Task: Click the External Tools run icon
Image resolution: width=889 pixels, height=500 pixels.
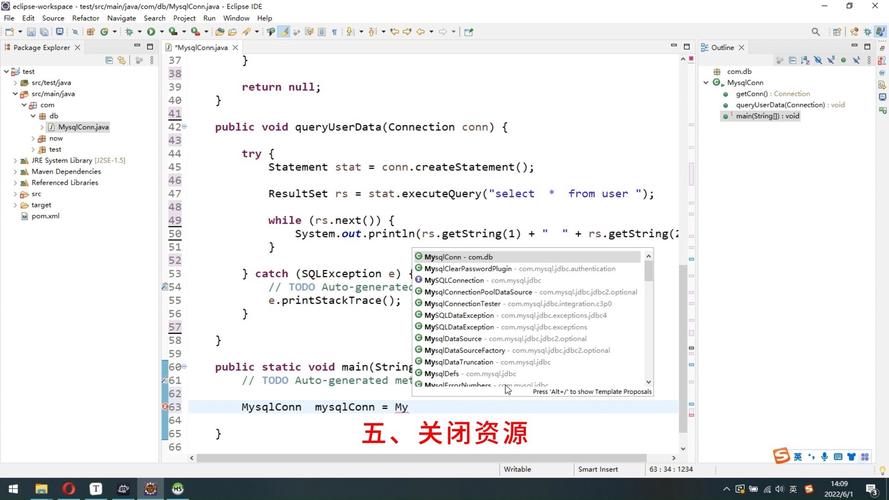Action: click(x=195, y=32)
